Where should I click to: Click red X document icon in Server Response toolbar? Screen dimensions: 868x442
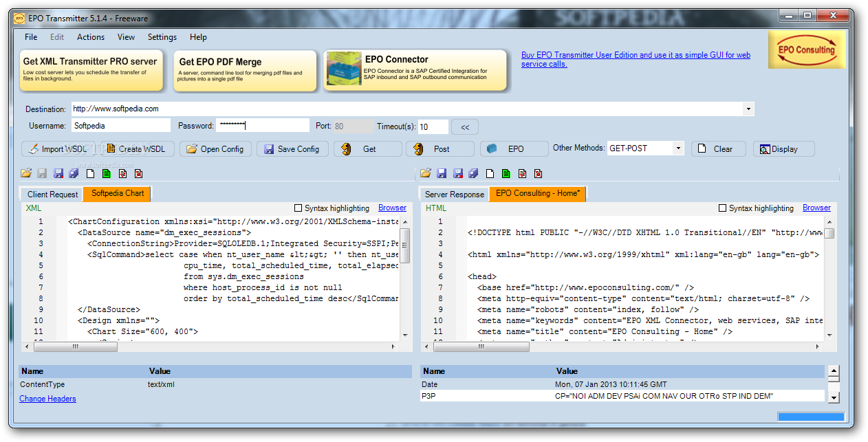pos(538,173)
